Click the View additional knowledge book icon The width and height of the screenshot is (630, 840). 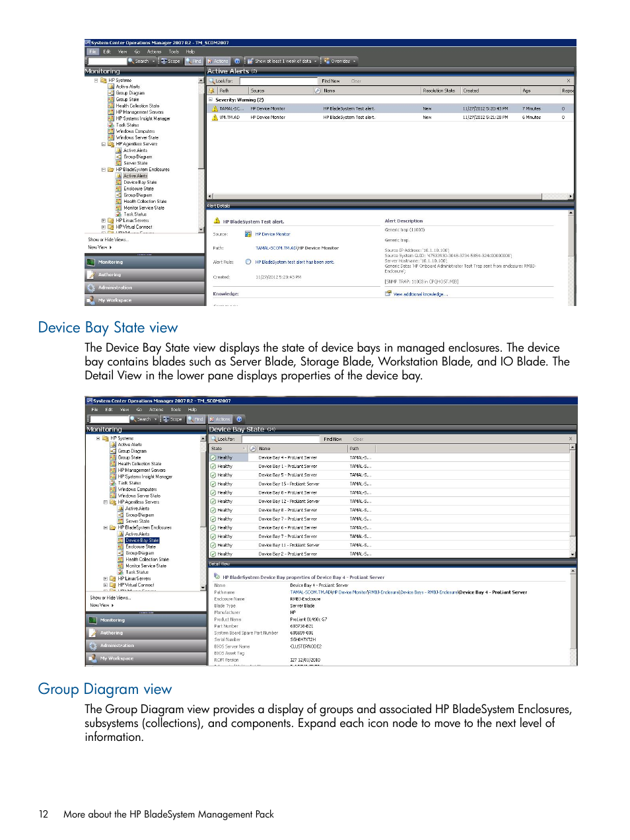(388, 293)
